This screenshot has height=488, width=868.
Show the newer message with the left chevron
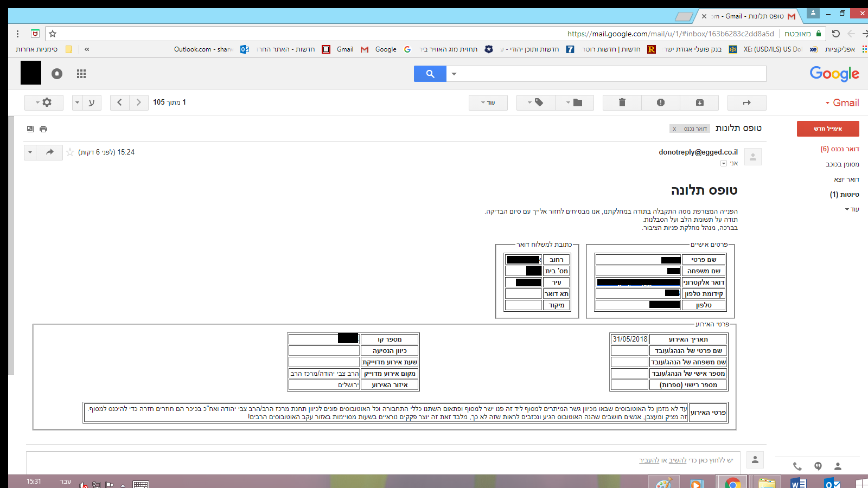tap(119, 102)
